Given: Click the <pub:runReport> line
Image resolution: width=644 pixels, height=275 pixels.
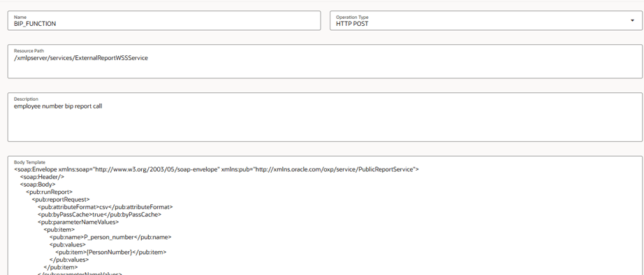Looking at the screenshot, I should (50, 192).
